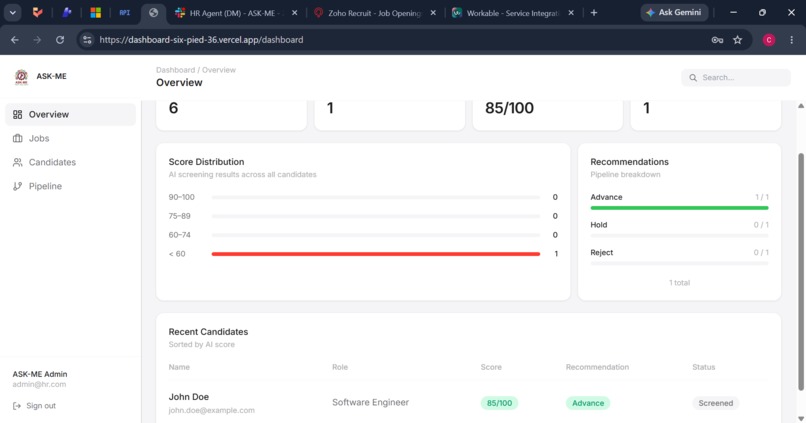
Task: Bookmark this page with the star icon
Action: click(x=738, y=40)
